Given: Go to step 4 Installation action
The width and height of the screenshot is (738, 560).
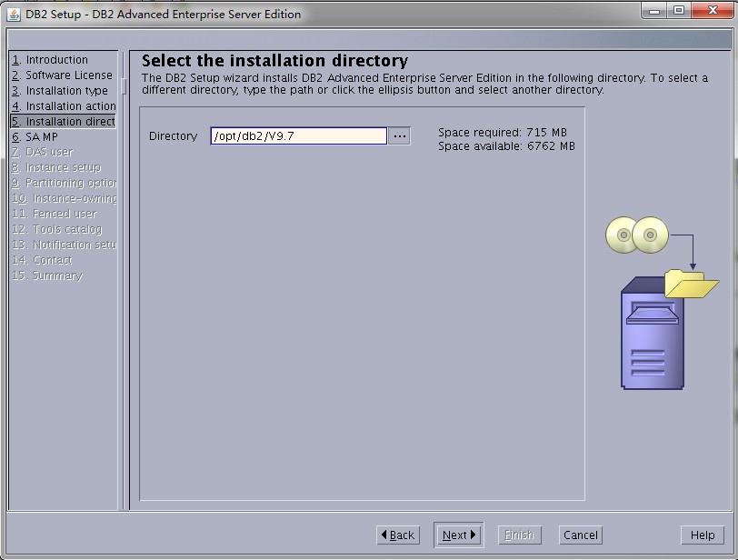Looking at the screenshot, I should pos(64,105).
